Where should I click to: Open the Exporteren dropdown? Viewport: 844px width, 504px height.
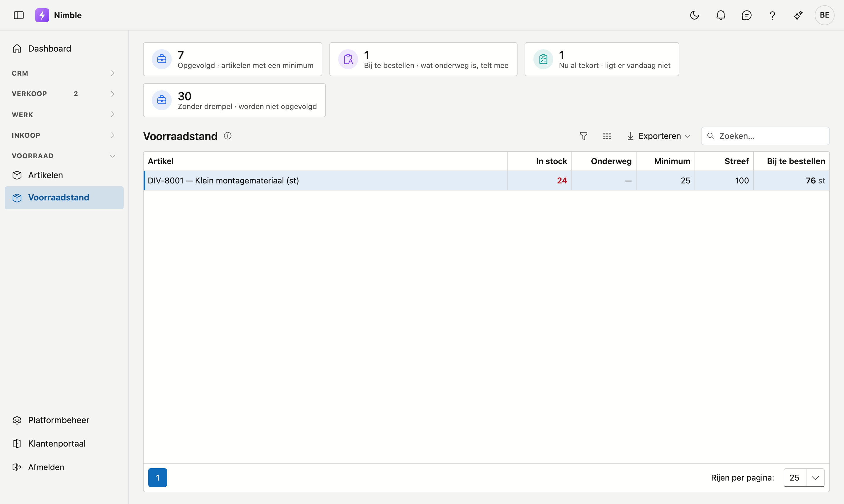[658, 136]
